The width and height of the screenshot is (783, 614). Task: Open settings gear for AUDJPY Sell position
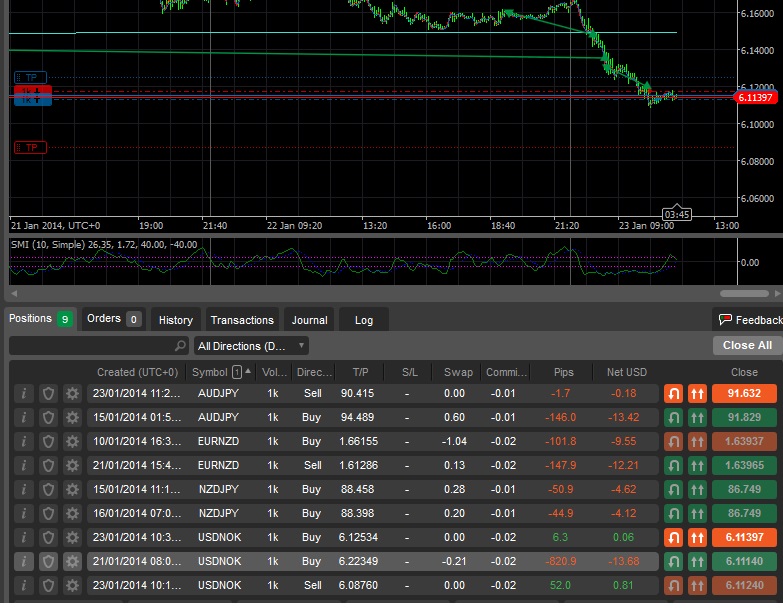pyautogui.click(x=72, y=393)
